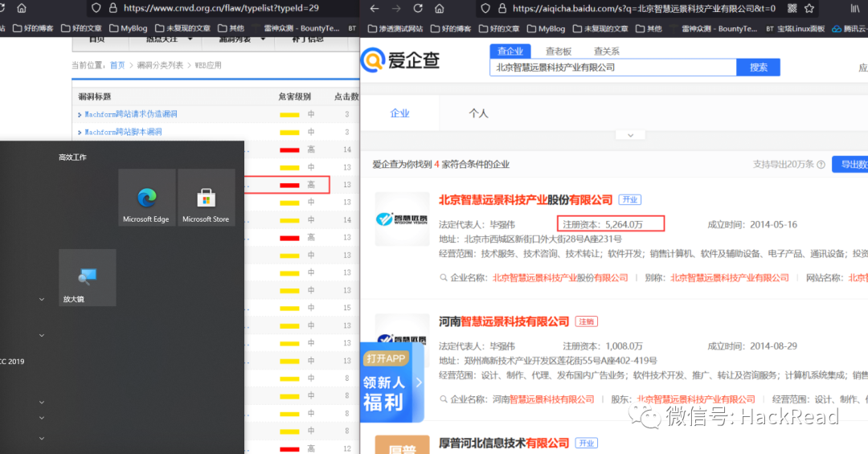Open 未复现的文章 bookmark folder in Aiqicha window
This screenshot has height=454, width=868.
click(x=600, y=28)
